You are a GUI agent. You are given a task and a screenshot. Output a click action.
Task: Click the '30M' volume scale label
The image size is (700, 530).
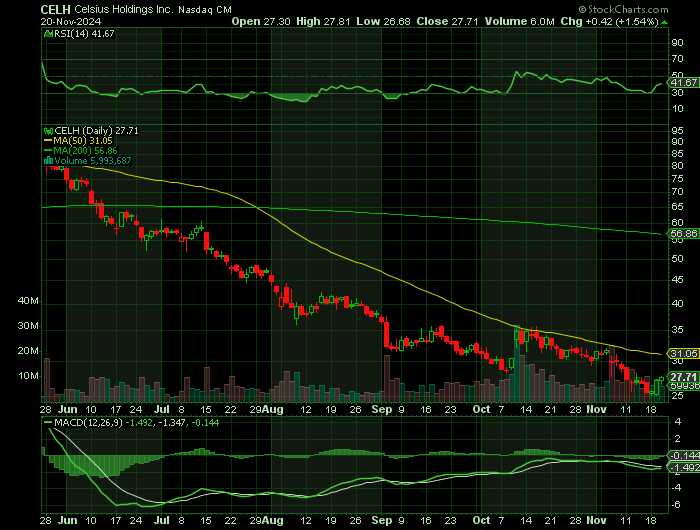click(28, 326)
